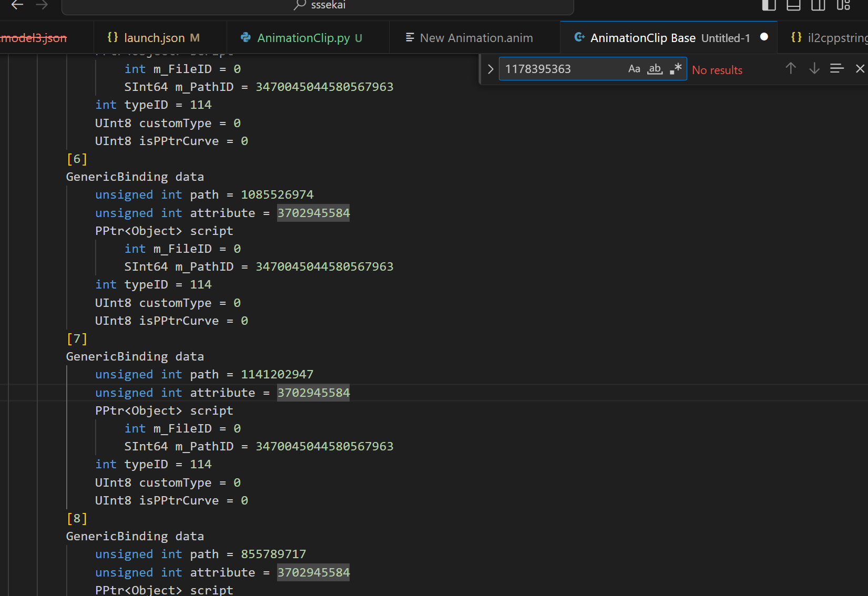Image resolution: width=868 pixels, height=596 pixels.
Task: Click path value 855789717
Action: (273, 554)
